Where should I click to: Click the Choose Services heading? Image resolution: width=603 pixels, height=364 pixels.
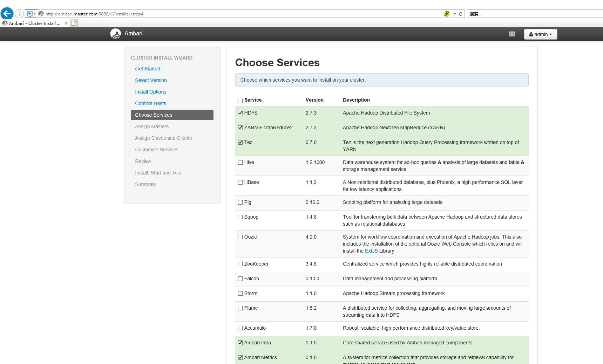click(x=277, y=62)
